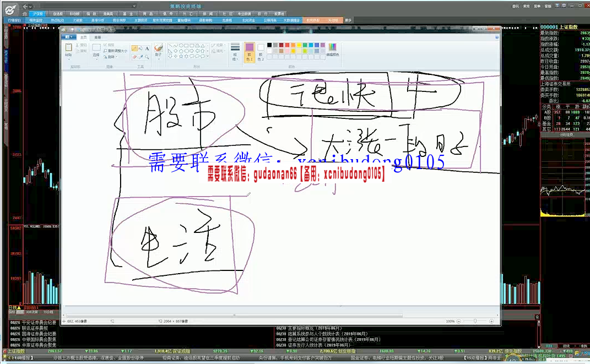Select the Eraser tool in Paint
Viewport: 590px width, 364px height.
pos(134,57)
